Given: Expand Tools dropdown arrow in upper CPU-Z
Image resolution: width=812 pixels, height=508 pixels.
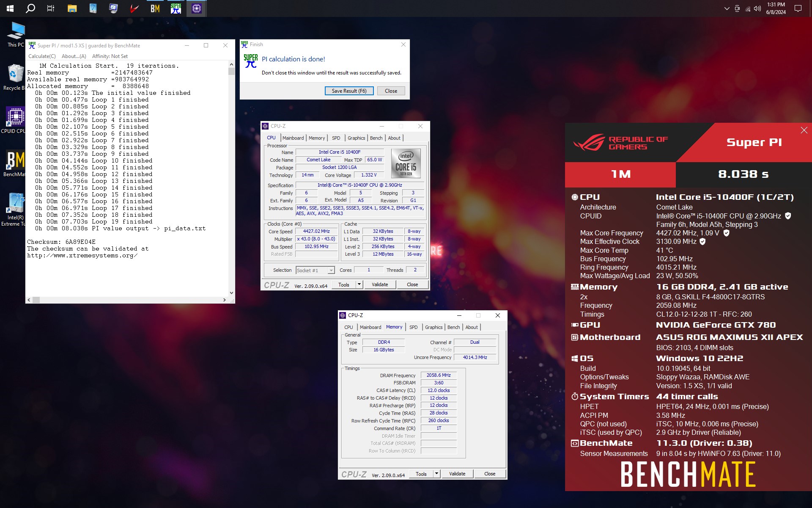Looking at the screenshot, I should pyautogui.click(x=359, y=285).
